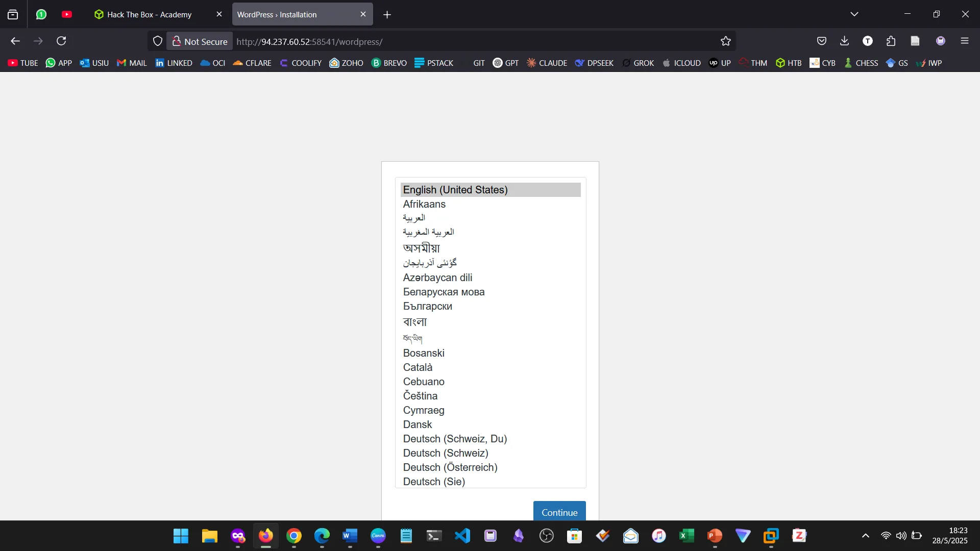Expand hidden system tray icons
This screenshot has width=980, height=551.
865,536
